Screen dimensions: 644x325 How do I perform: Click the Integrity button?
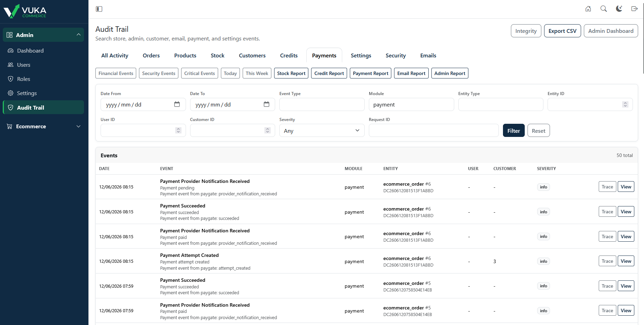(x=526, y=31)
